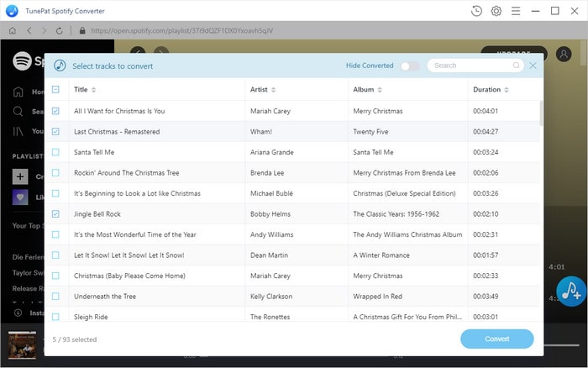Click artist name Bobby Helms
Image resolution: width=588 pixels, height=368 pixels.
pos(270,213)
